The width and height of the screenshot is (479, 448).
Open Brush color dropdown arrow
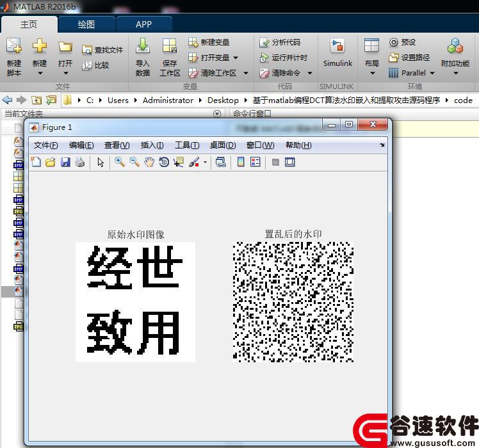(205, 163)
